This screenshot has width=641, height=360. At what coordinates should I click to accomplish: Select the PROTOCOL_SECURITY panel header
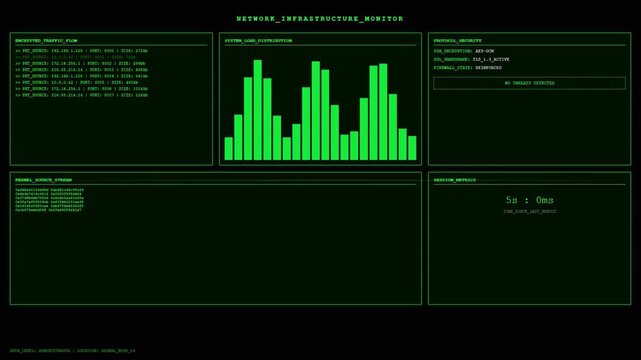tap(457, 41)
